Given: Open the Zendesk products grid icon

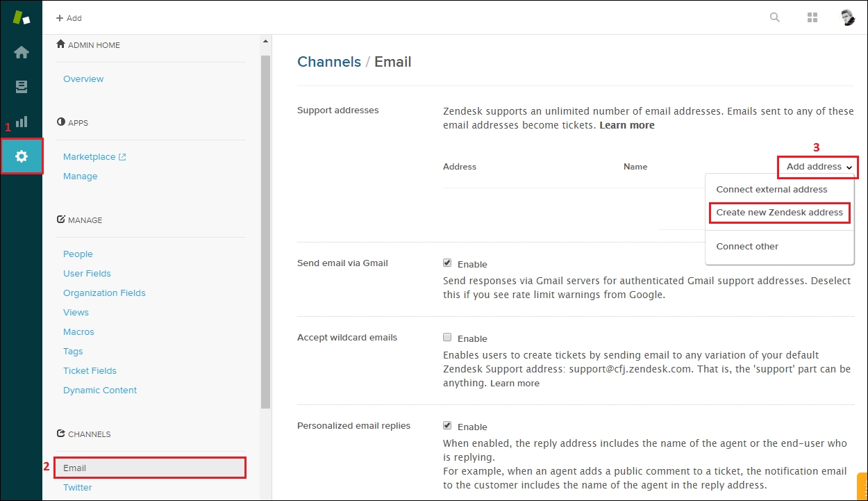Looking at the screenshot, I should click(812, 17).
